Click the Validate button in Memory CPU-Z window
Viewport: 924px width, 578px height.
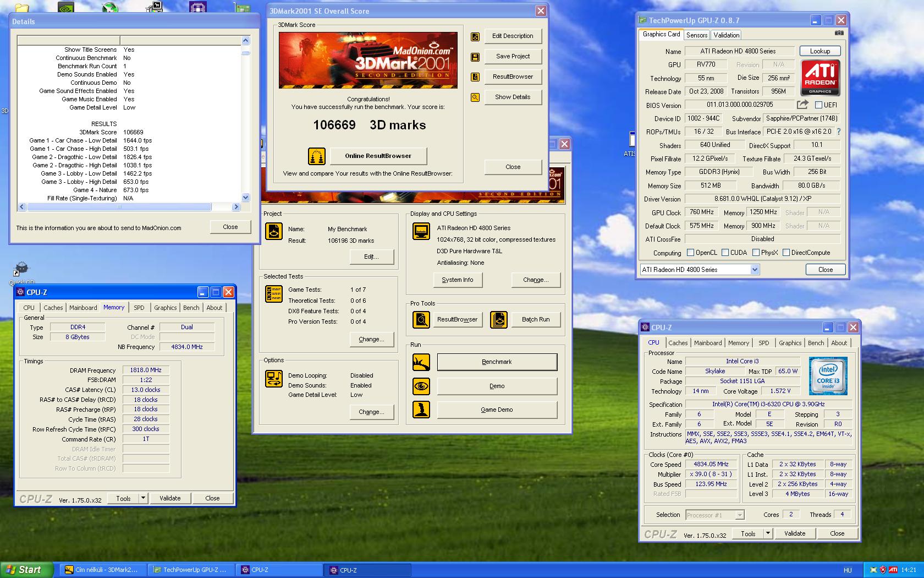170,498
